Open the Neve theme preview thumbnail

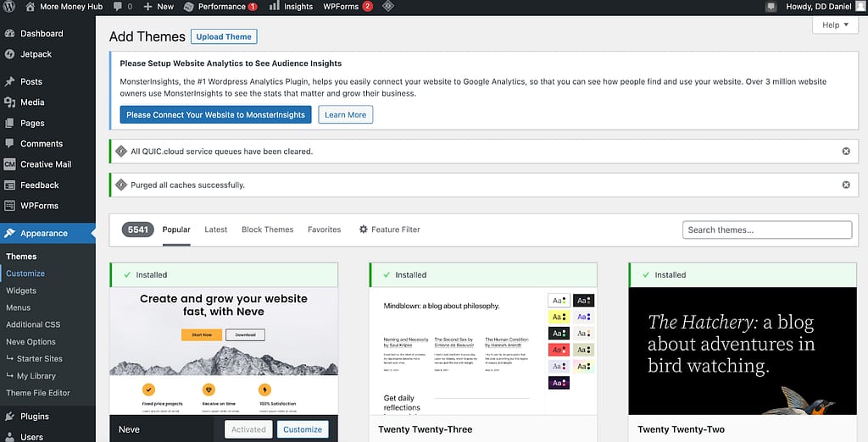(x=224, y=351)
